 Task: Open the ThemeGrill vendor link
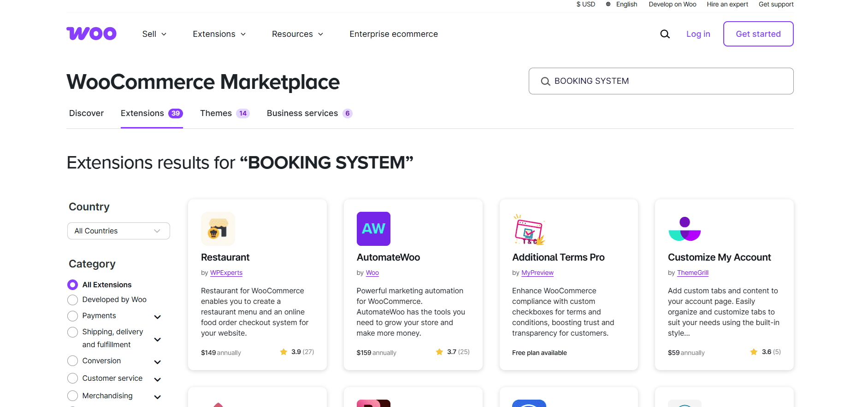(x=693, y=273)
